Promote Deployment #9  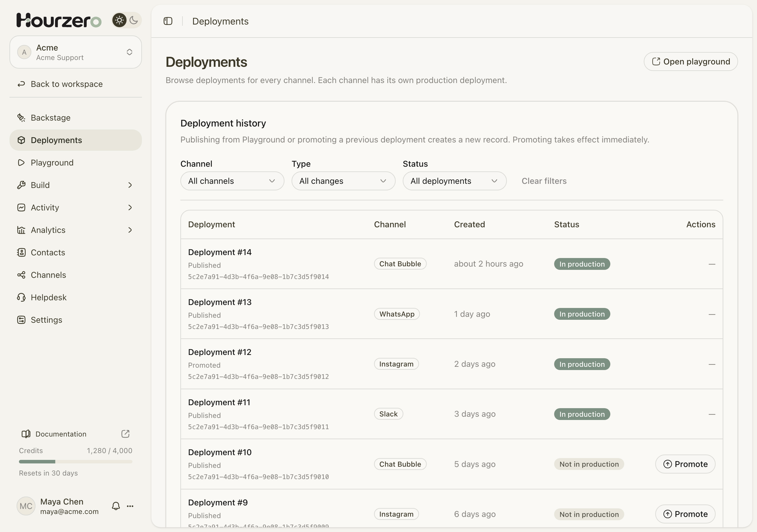tap(685, 514)
